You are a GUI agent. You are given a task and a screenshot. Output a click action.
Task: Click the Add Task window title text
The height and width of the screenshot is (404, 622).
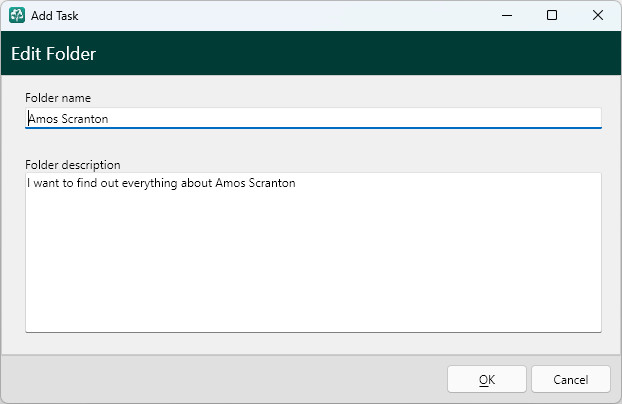tap(55, 16)
